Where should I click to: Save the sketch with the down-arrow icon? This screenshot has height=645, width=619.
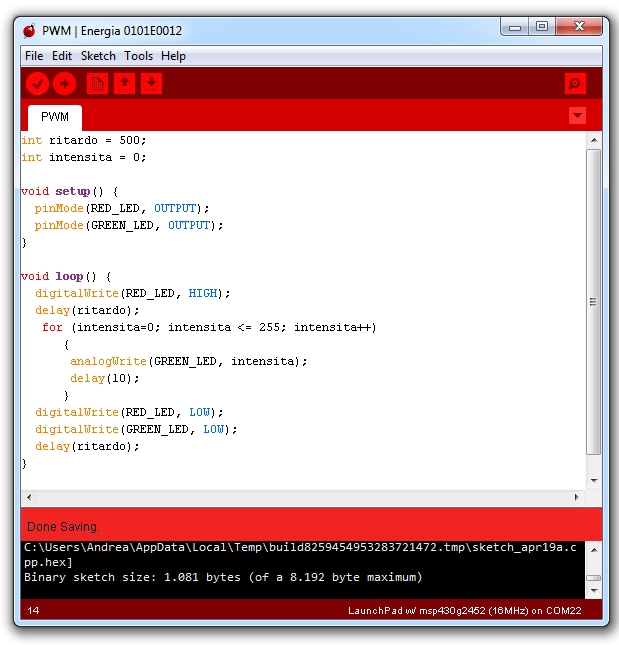pos(151,84)
